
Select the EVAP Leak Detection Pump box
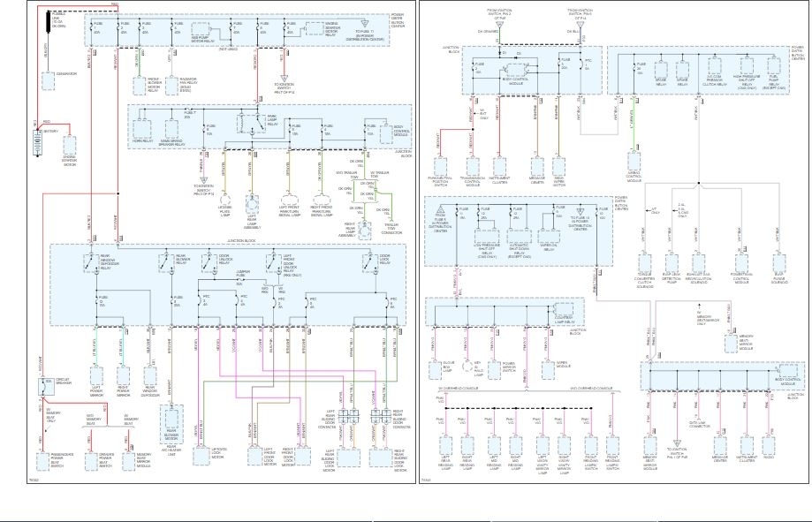pos(672,263)
